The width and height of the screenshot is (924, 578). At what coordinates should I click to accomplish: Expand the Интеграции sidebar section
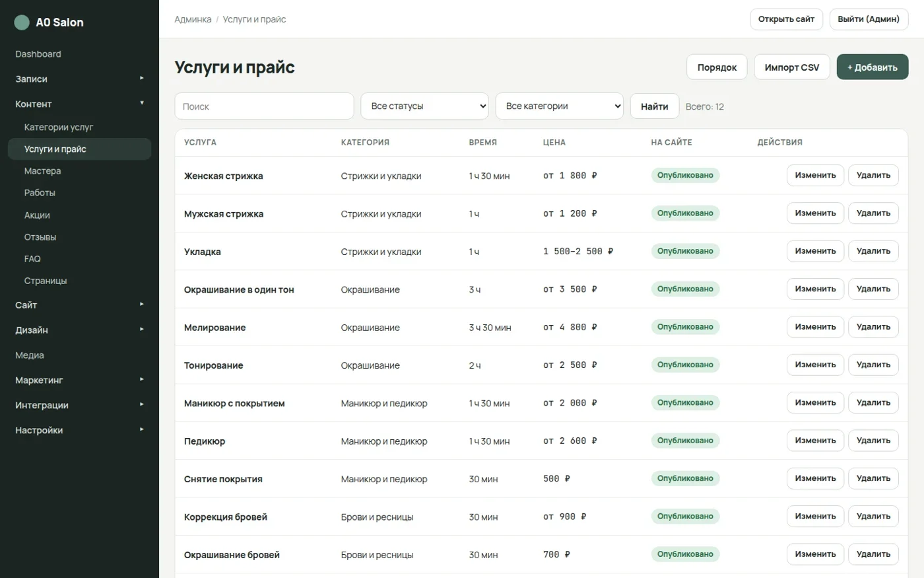pyautogui.click(x=79, y=405)
